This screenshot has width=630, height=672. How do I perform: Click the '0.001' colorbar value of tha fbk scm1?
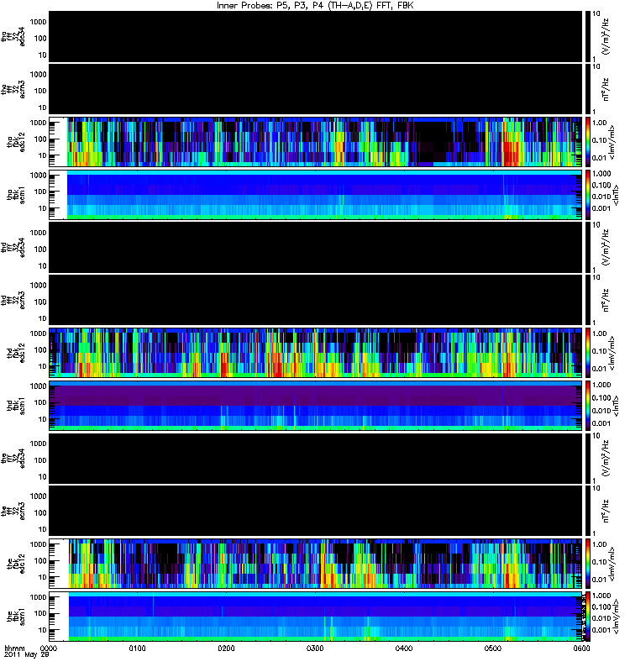click(601, 208)
